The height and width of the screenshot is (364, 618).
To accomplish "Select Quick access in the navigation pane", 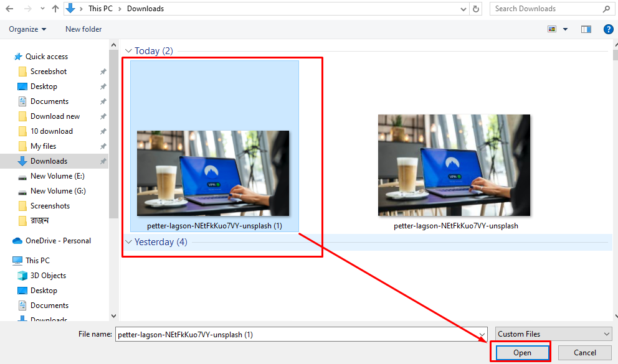I will (47, 57).
